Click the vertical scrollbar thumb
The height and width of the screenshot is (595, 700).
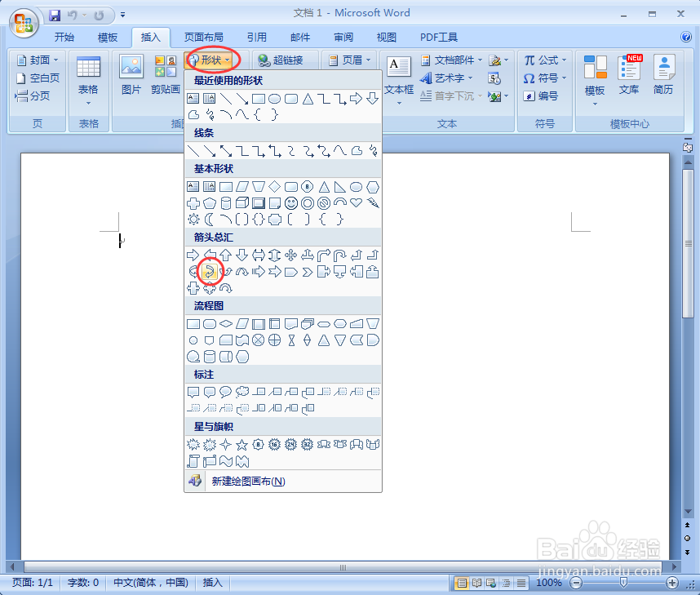pyautogui.click(x=688, y=243)
